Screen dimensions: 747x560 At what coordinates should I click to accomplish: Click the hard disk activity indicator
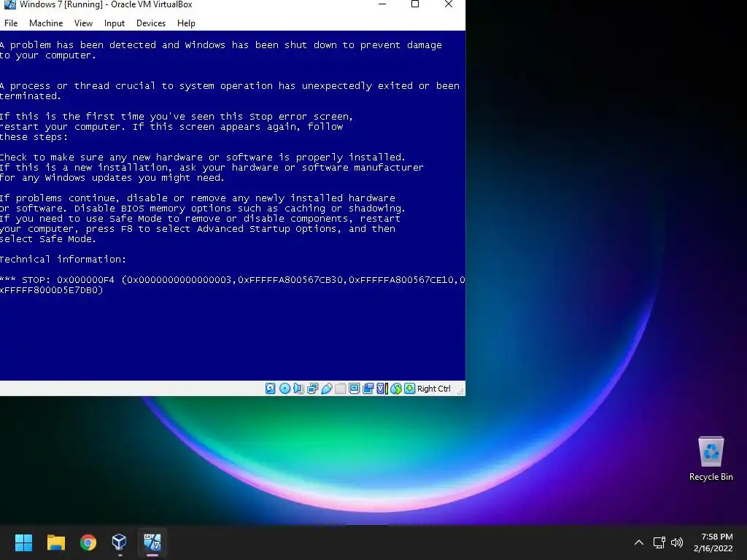[270, 389]
